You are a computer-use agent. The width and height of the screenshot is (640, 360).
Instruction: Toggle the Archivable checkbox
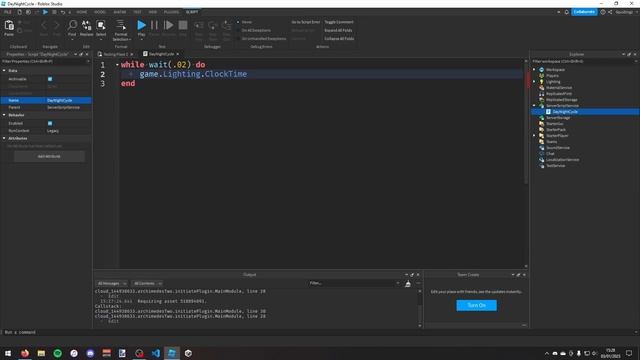(x=50, y=79)
